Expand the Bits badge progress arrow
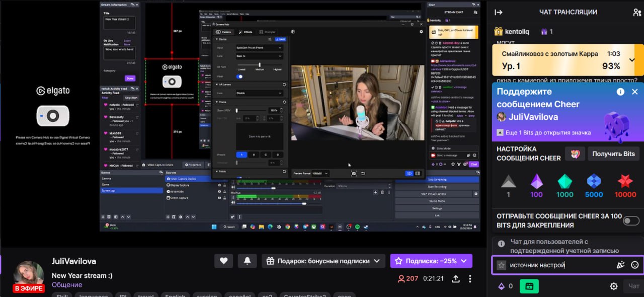The height and width of the screenshot is (297, 644). coord(500,132)
